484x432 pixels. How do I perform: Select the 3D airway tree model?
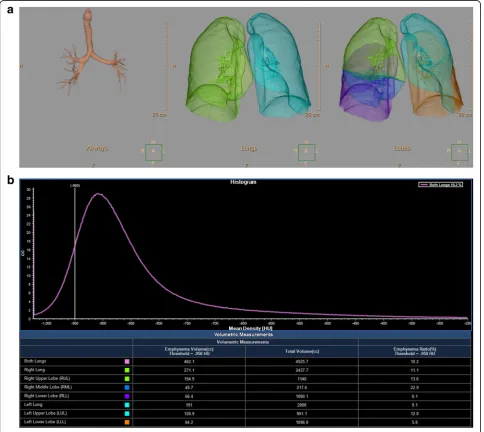point(92,52)
